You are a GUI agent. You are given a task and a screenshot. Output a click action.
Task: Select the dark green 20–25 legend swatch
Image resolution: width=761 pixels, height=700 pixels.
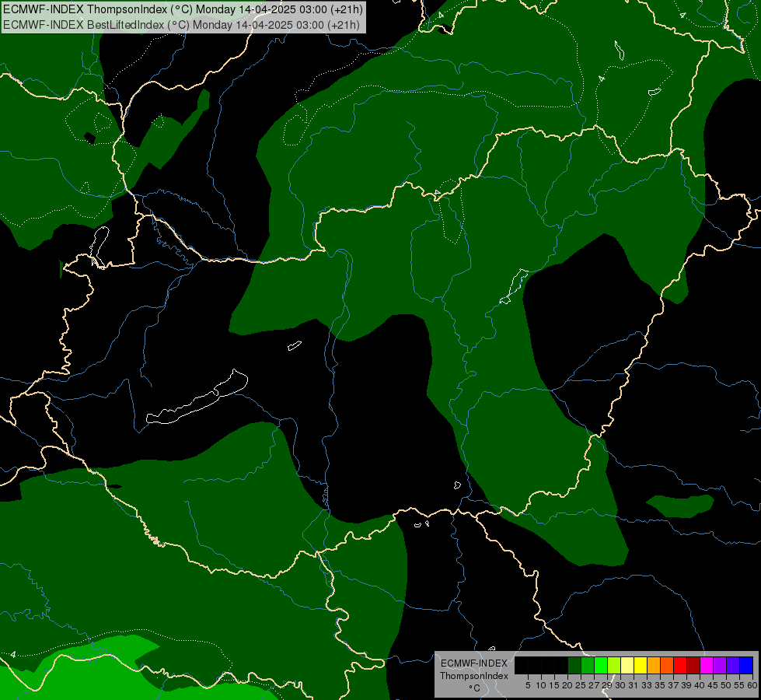pyautogui.click(x=574, y=665)
